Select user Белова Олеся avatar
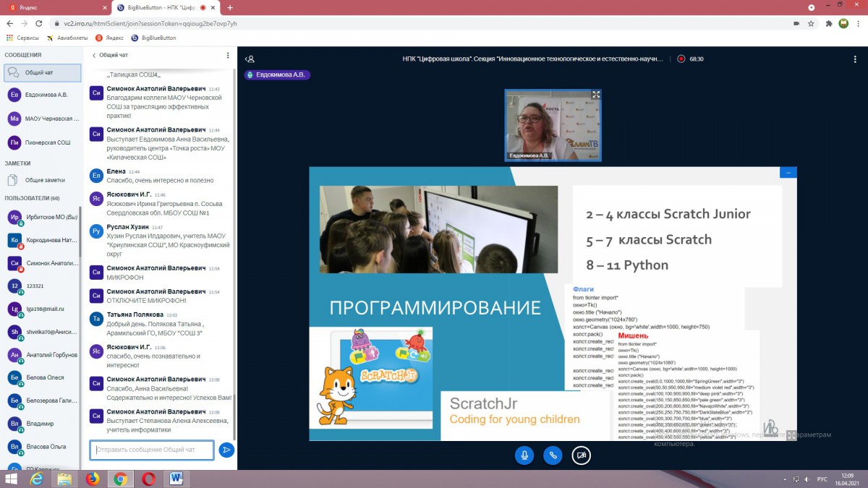Image resolution: width=868 pixels, height=488 pixels. (x=14, y=377)
